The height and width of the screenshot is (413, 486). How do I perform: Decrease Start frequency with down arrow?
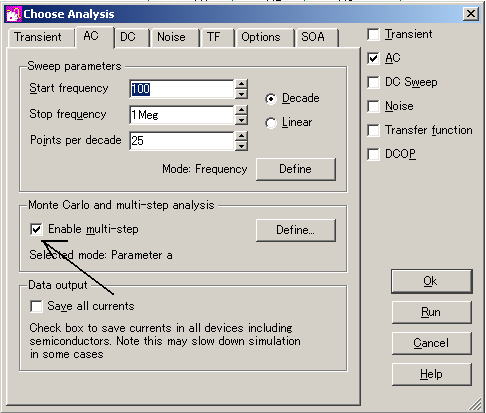[241, 94]
